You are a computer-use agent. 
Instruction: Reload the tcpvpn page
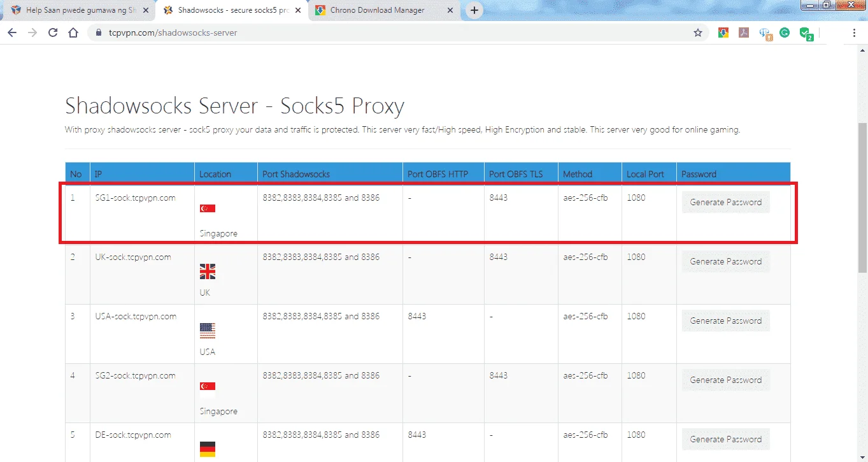53,32
